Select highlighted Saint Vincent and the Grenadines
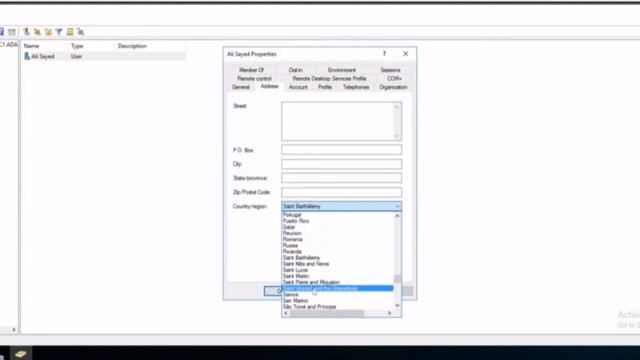640x360 pixels. tap(338, 289)
